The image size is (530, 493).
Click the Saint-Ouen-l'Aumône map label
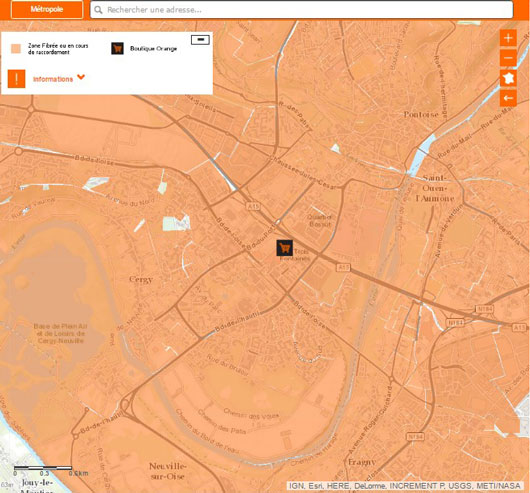pyautogui.click(x=435, y=188)
